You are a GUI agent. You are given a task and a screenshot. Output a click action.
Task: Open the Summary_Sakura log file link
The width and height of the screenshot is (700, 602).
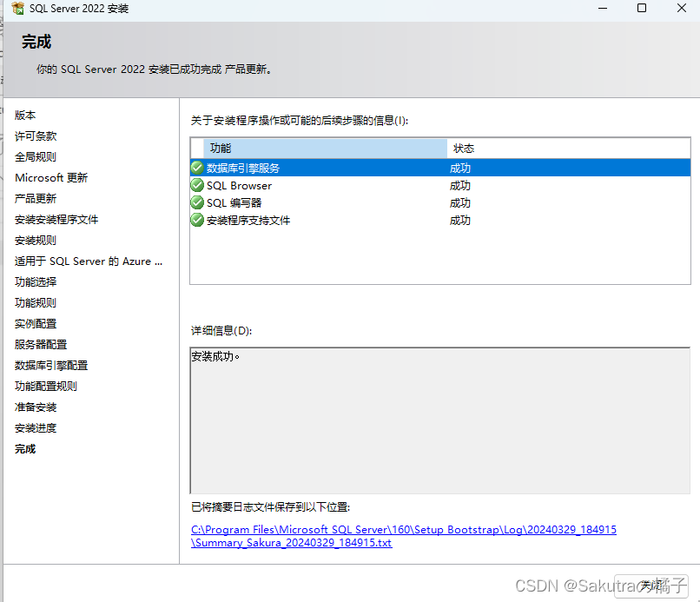[404, 536]
